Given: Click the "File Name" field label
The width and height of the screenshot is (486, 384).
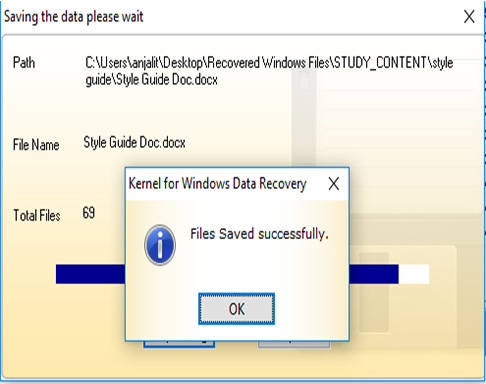Looking at the screenshot, I should 36,145.
